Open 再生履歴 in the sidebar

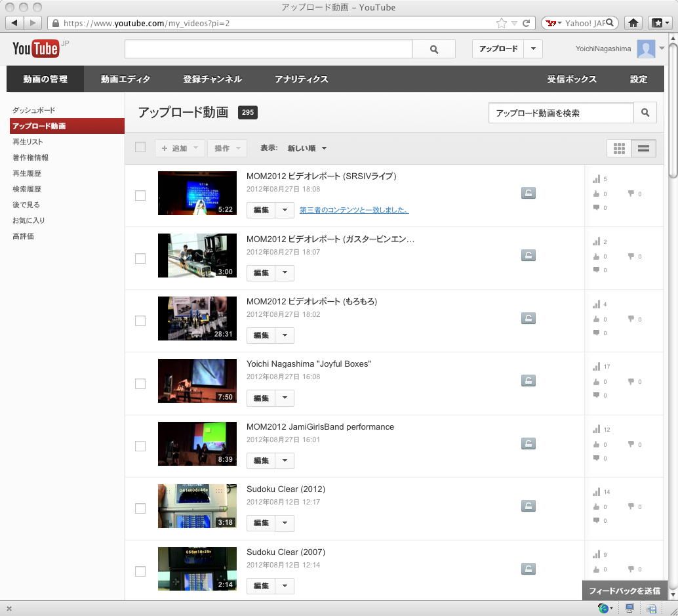coord(27,173)
